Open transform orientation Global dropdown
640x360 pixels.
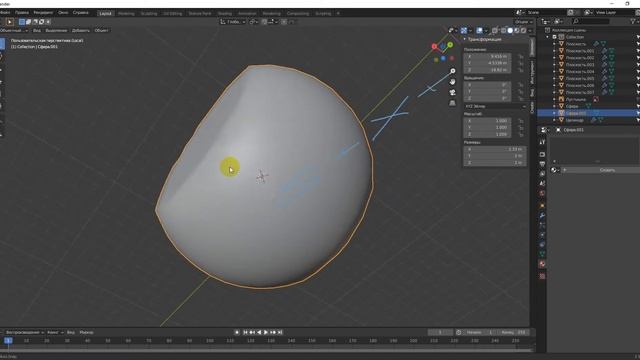(233, 22)
